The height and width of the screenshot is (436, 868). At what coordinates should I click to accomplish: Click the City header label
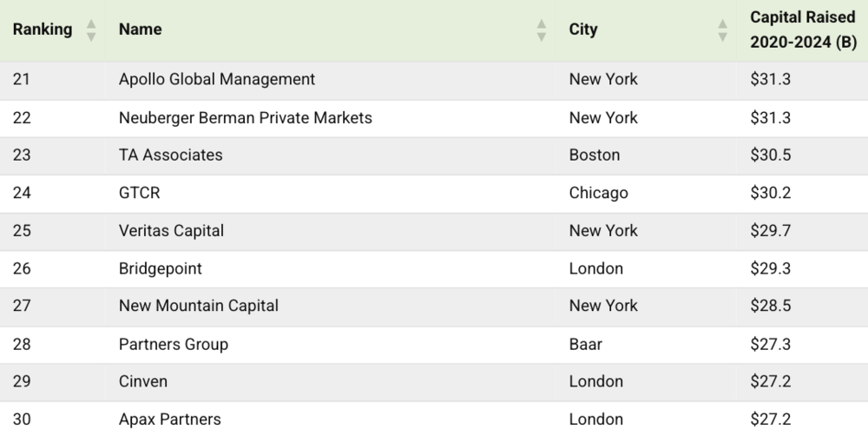click(583, 30)
